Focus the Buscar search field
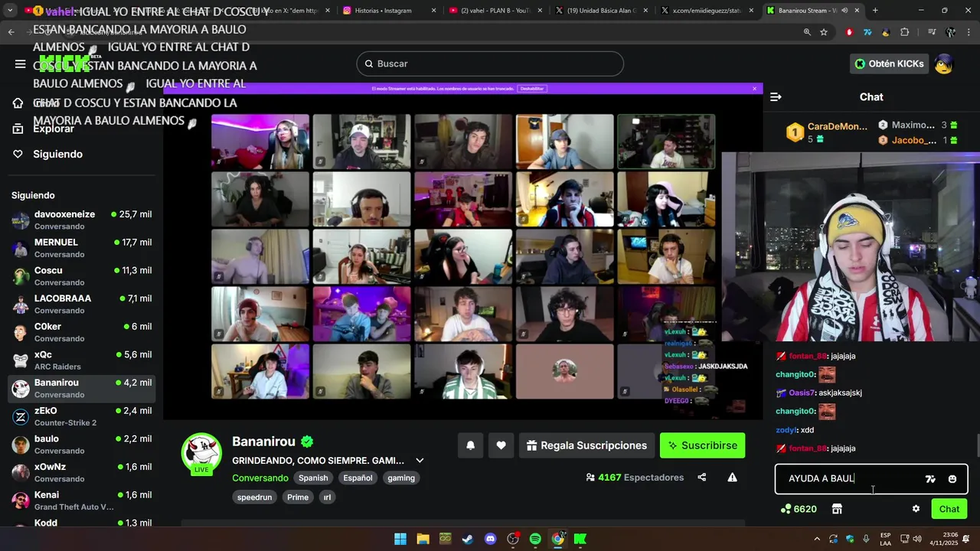Image resolution: width=980 pixels, height=551 pixels. tap(490, 64)
